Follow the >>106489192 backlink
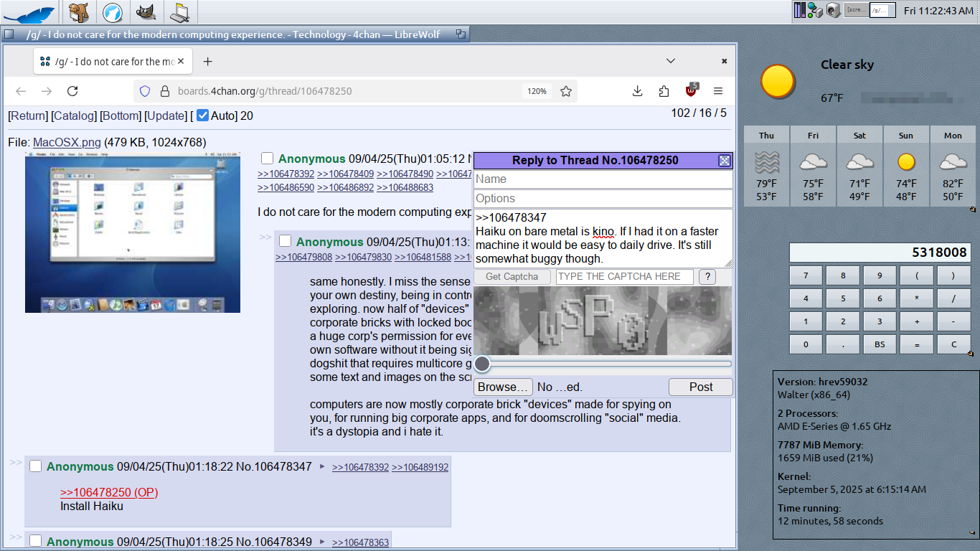 420,467
